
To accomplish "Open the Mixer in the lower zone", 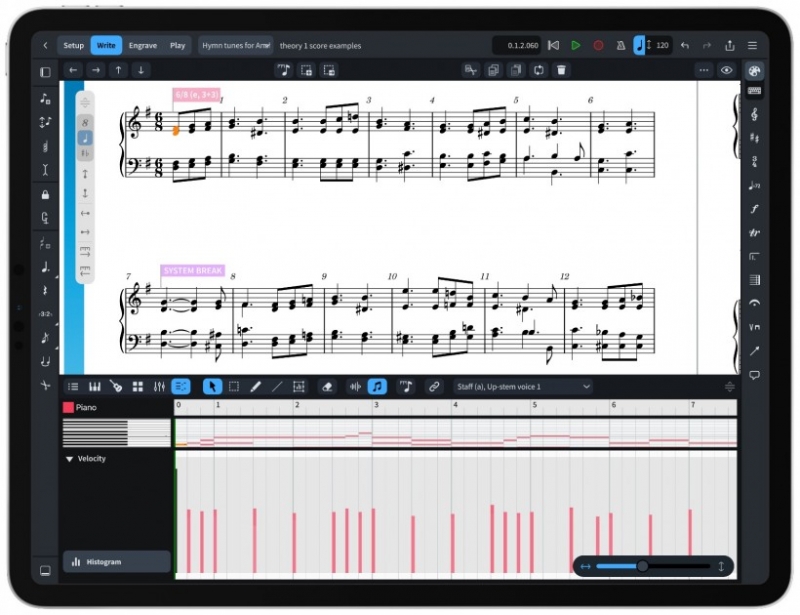I will pos(159,387).
